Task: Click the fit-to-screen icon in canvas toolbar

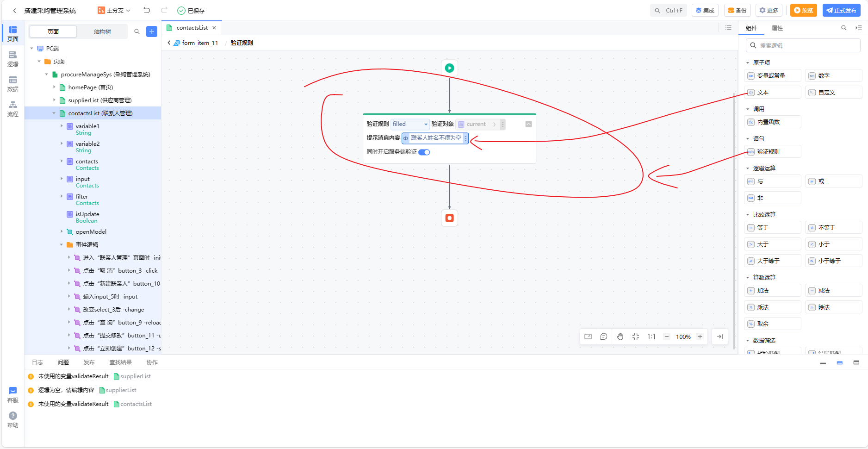Action: [636, 337]
